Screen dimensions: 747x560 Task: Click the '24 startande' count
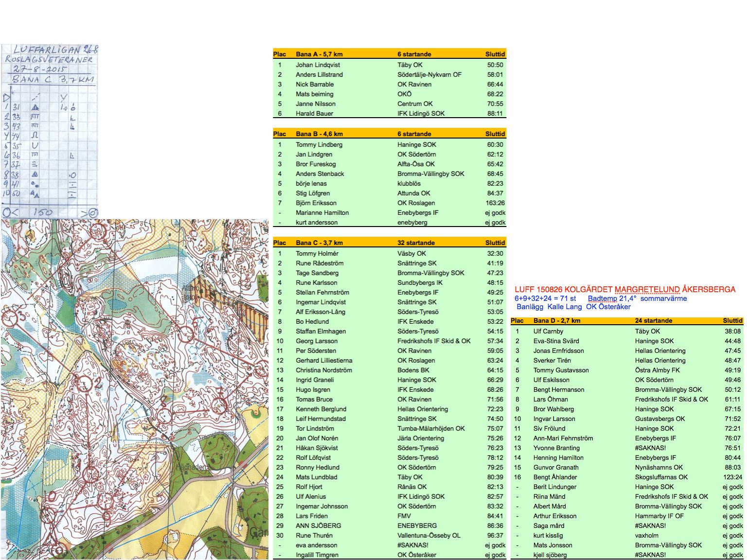(654, 320)
